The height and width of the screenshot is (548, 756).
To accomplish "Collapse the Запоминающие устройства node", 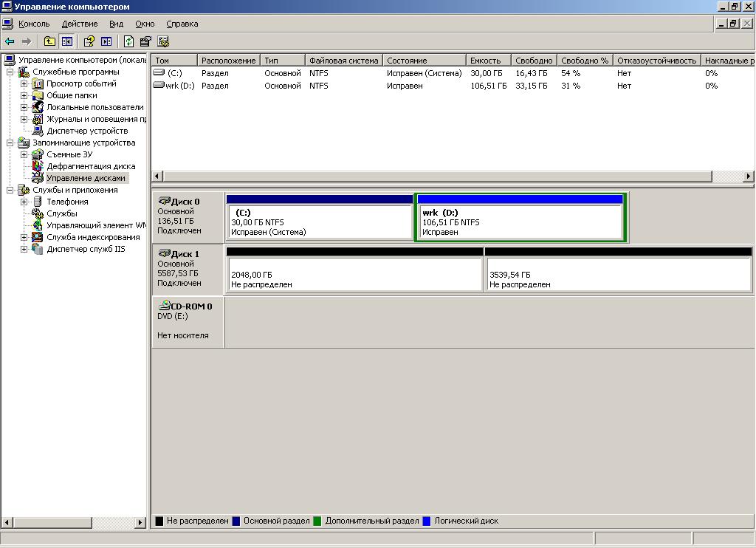I will [x=10, y=143].
